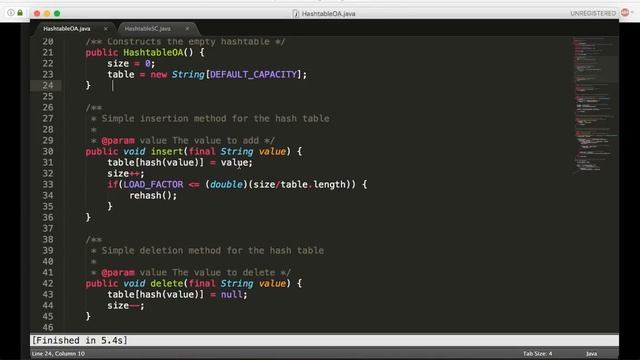
Task: Click the green padlock icon
Action: 20,13
